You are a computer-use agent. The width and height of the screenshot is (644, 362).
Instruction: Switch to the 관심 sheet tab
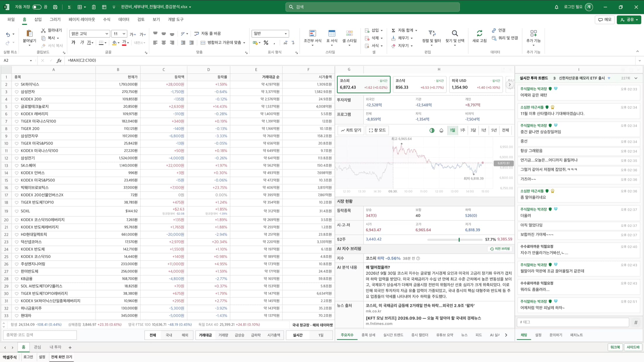pyautogui.click(x=37, y=347)
